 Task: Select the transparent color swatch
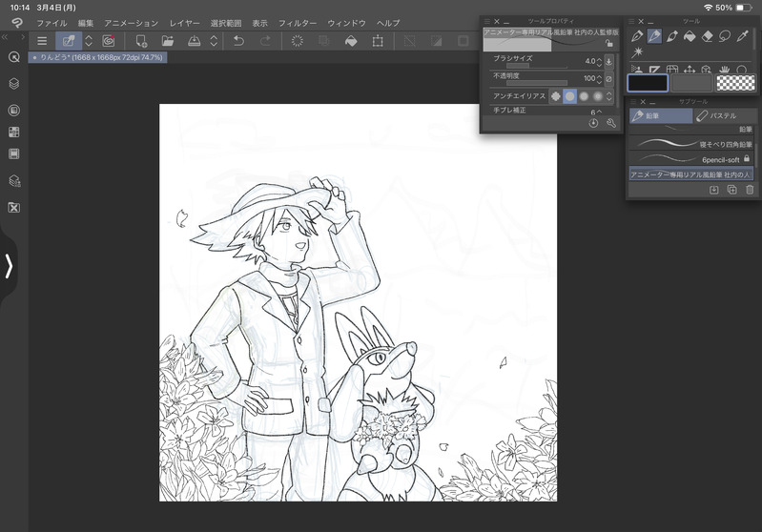tap(735, 83)
